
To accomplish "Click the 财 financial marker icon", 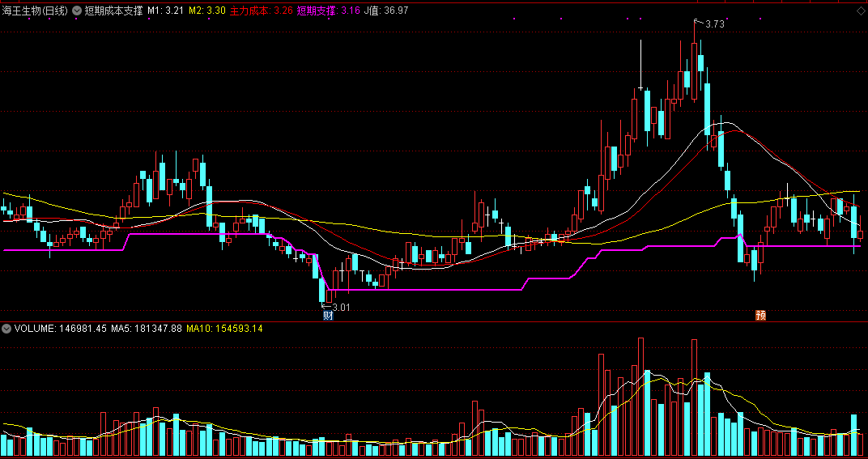I will click(x=328, y=316).
